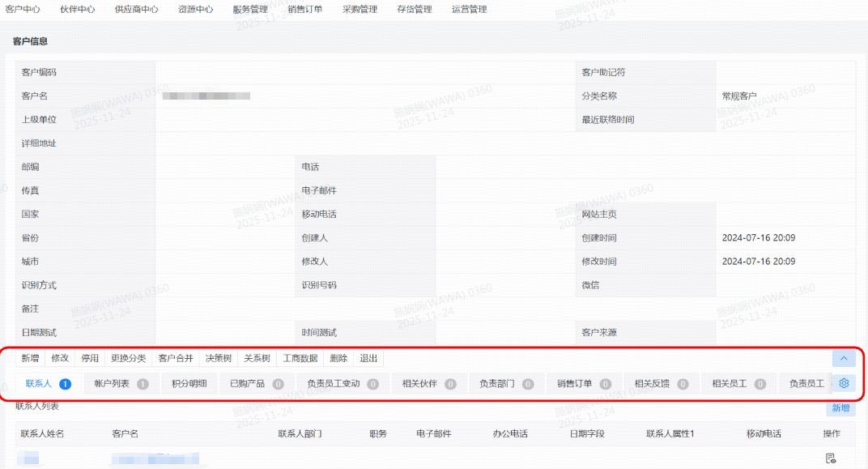Click the 修改 toolbar button

pyautogui.click(x=60, y=358)
